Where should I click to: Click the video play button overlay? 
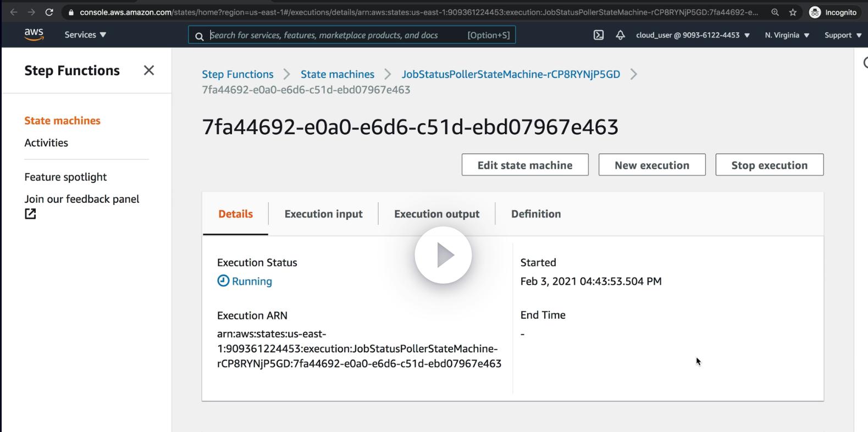[443, 255]
